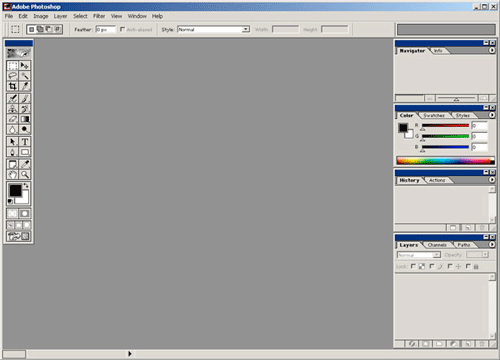The width and height of the screenshot is (500, 360).
Task: Delete layer with Layers trash button
Action: [481, 344]
